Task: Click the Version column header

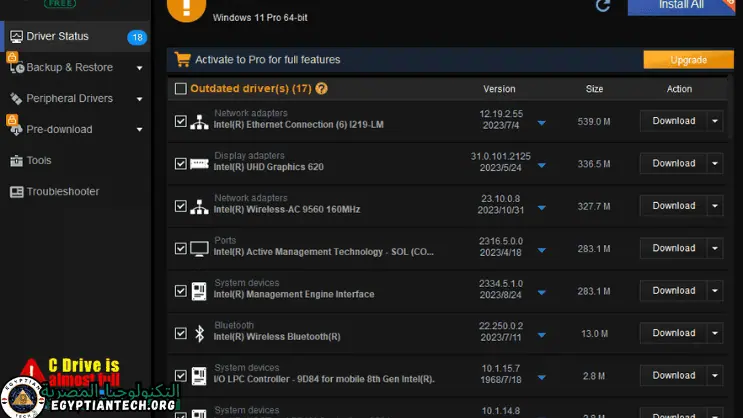Action: (x=499, y=89)
